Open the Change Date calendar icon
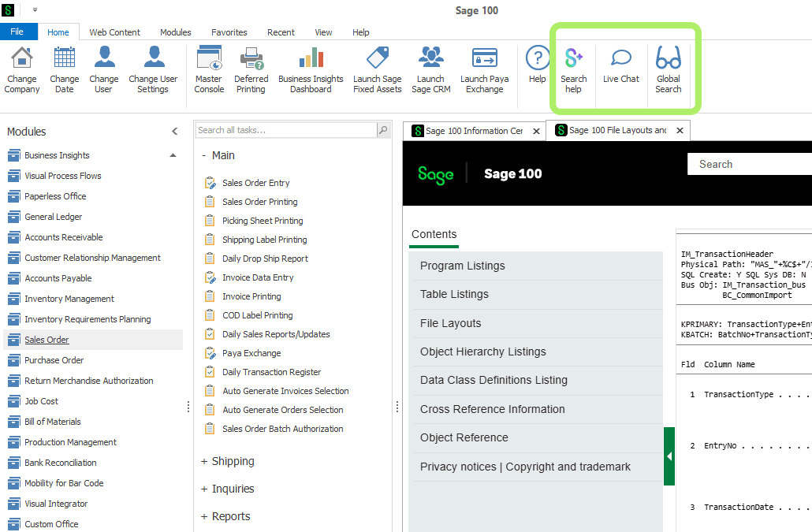 click(64, 57)
